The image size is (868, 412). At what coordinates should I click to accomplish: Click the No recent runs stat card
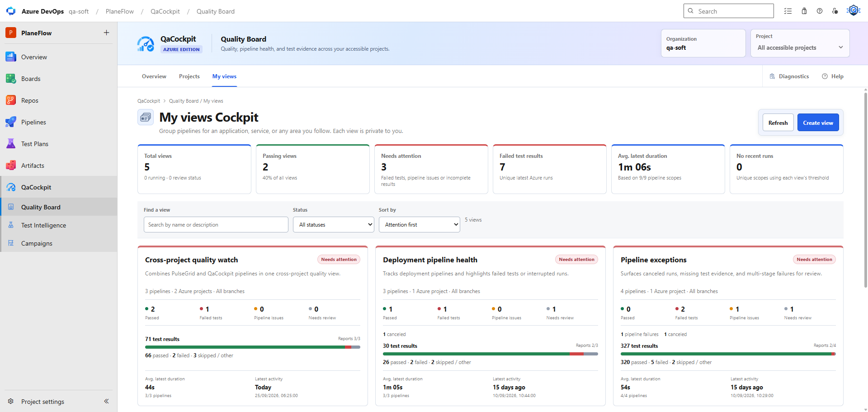787,169
